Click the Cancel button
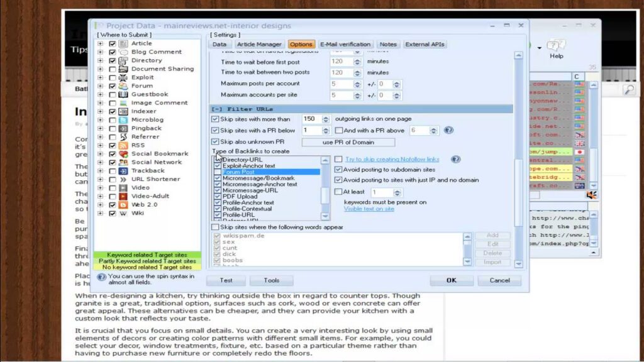 point(499,280)
